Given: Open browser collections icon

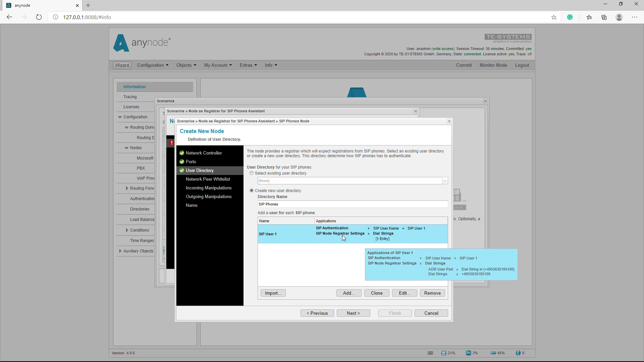Looking at the screenshot, I should click(604, 17).
